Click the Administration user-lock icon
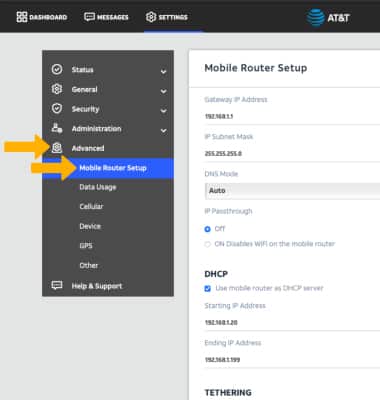The height and width of the screenshot is (400, 380). [x=57, y=128]
